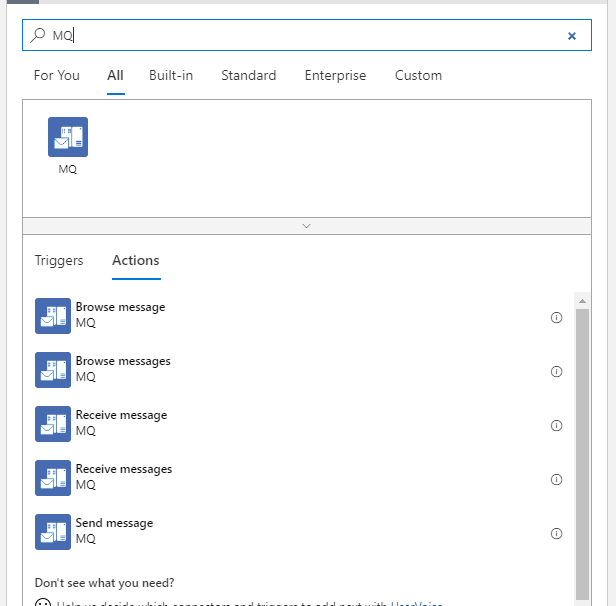Collapse connector list with chevron
The width and height of the screenshot is (616, 606).
pyautogui.click(x=306, y=226)
